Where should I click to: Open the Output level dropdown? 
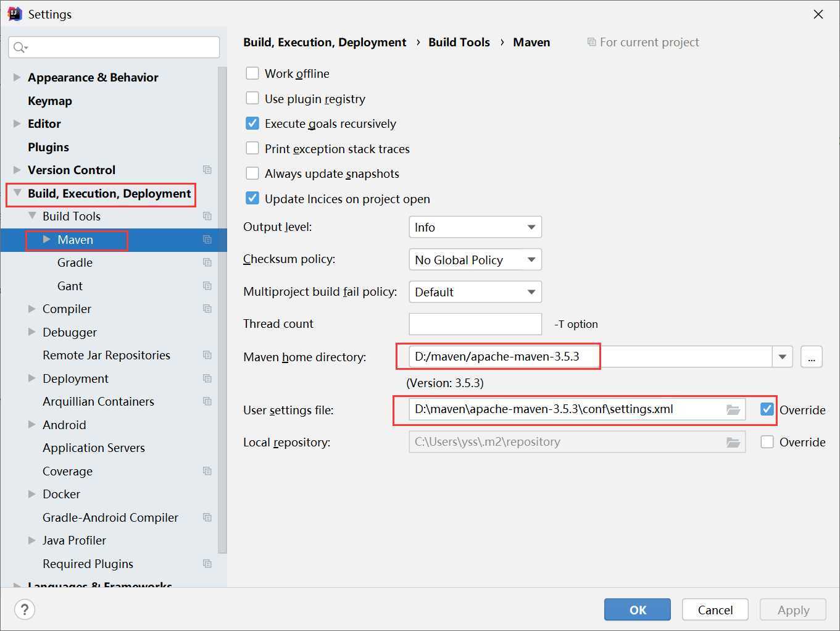(475, 227)
